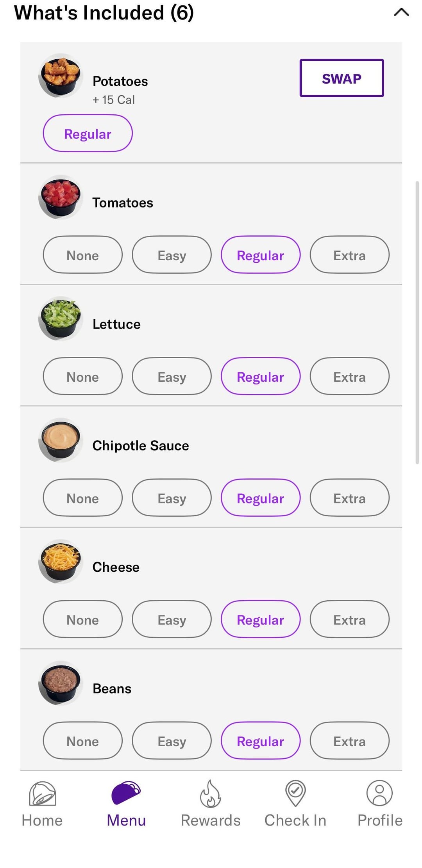422x868 pixels.
Task: Tap the Check In location icon
Action: click(295, 793)
